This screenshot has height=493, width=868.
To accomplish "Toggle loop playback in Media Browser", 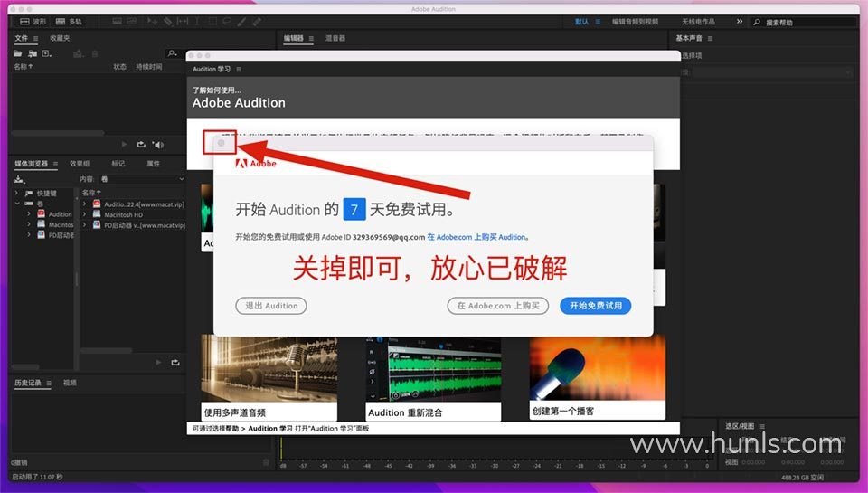I will 175,362.
